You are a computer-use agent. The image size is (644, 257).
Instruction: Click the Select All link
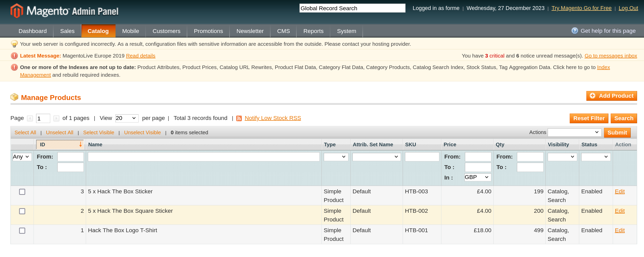click(25, 132)
